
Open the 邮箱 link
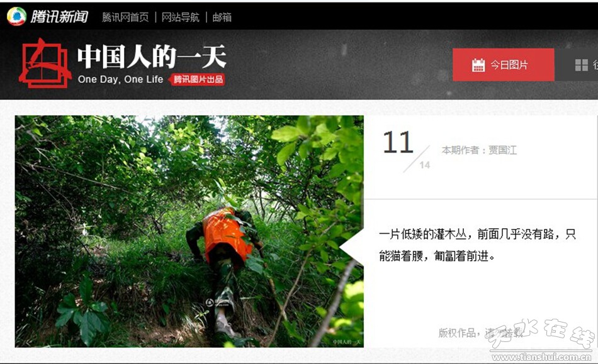(222, 17)
